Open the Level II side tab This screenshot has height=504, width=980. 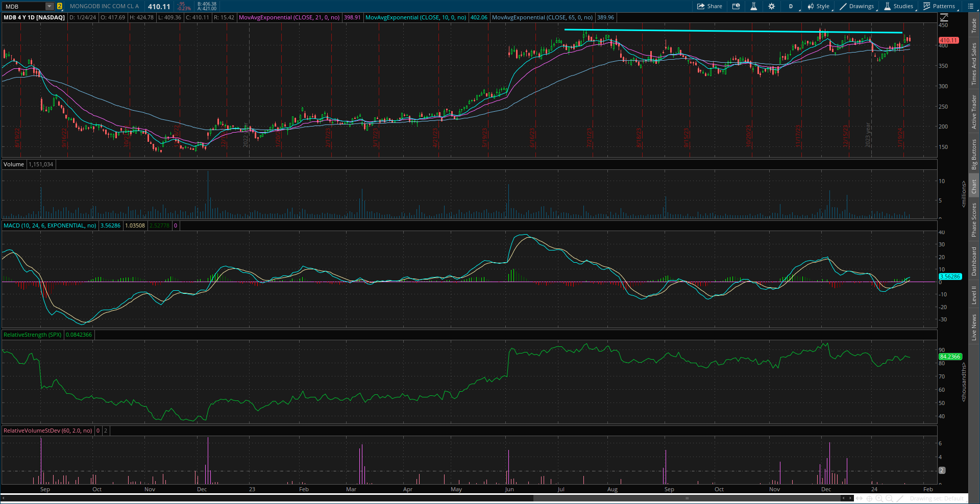pos(974,295)
